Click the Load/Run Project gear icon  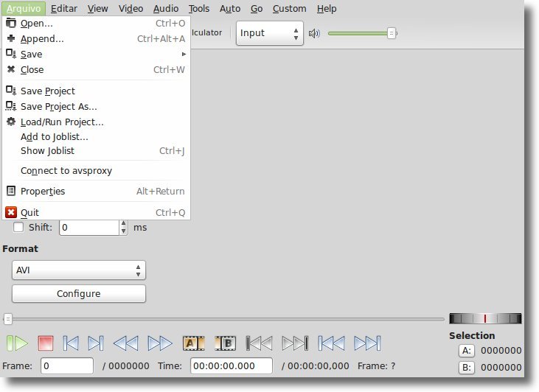[x=11, y=122]
